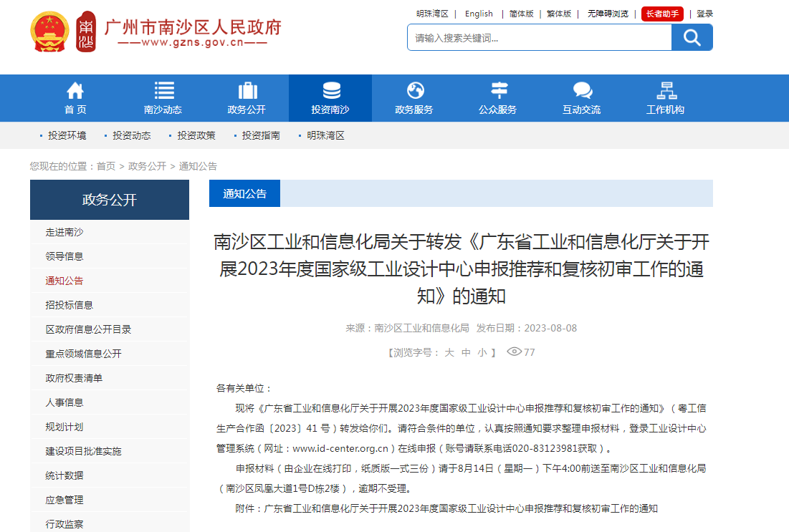Viewport: 789px width, 532px height.
Task: Go to 通知公告 in breadcrumb
Action: click(198, 166)
